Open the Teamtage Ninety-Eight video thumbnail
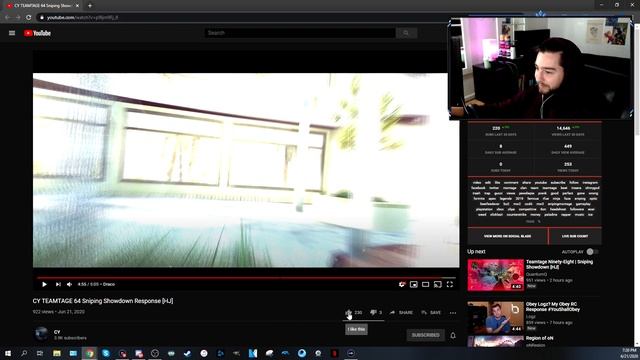The image size is (640, 360). click(496, 275)
